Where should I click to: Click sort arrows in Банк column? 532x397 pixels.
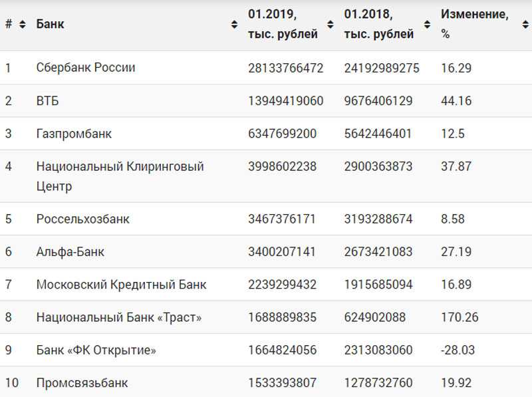(x=234, y=25)
